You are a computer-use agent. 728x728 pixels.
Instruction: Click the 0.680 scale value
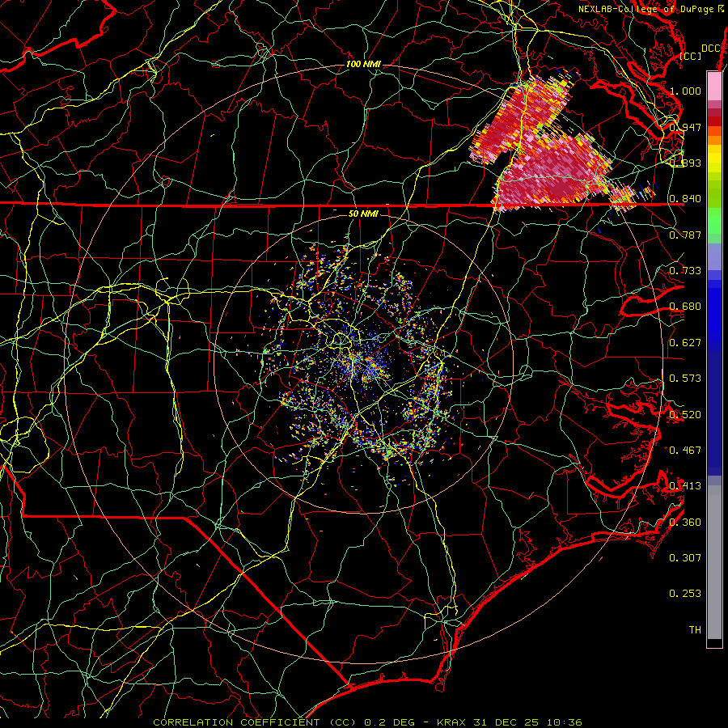[685, 307]
